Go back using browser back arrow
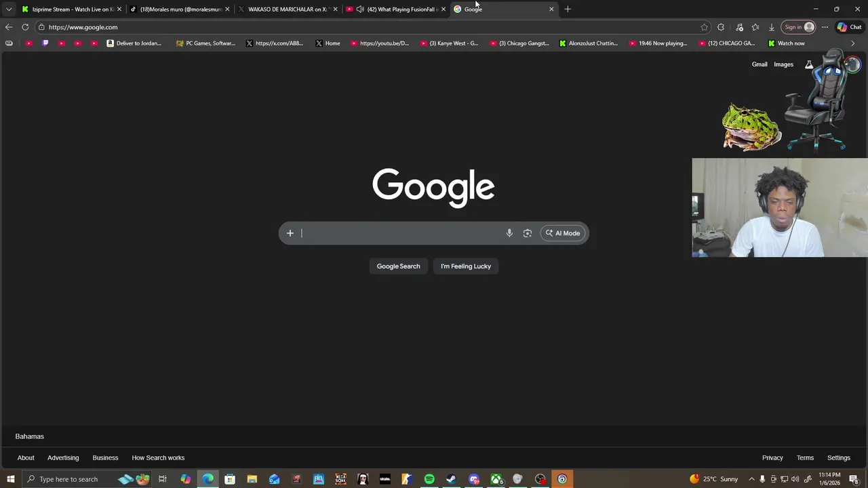This screenshot has height=488, width=868. coord(9,27)
